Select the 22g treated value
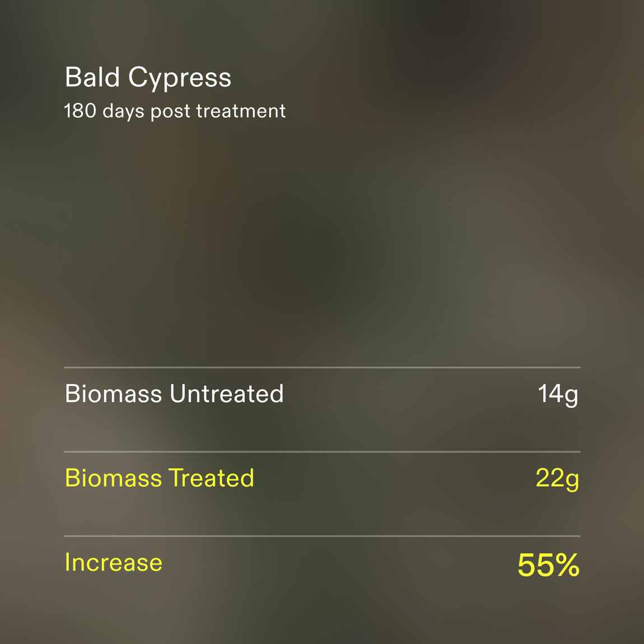 click(557, 479)
